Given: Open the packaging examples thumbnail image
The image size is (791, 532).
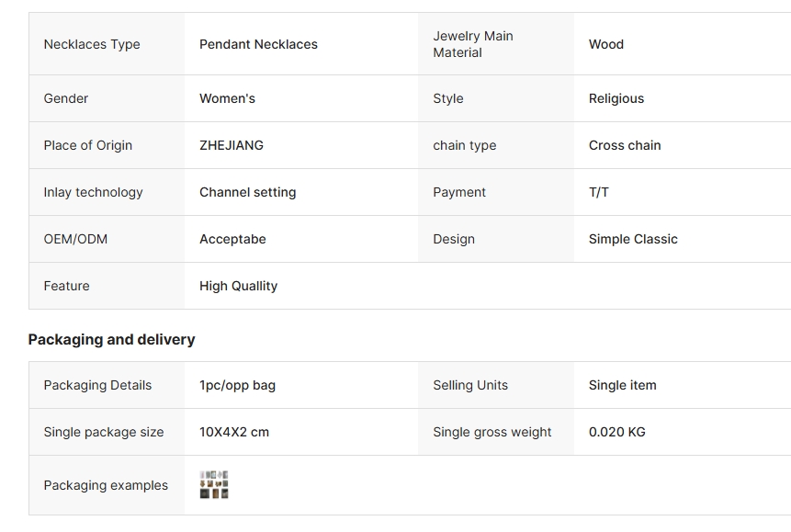Looking at the screenshot, I should click(214, 485).
